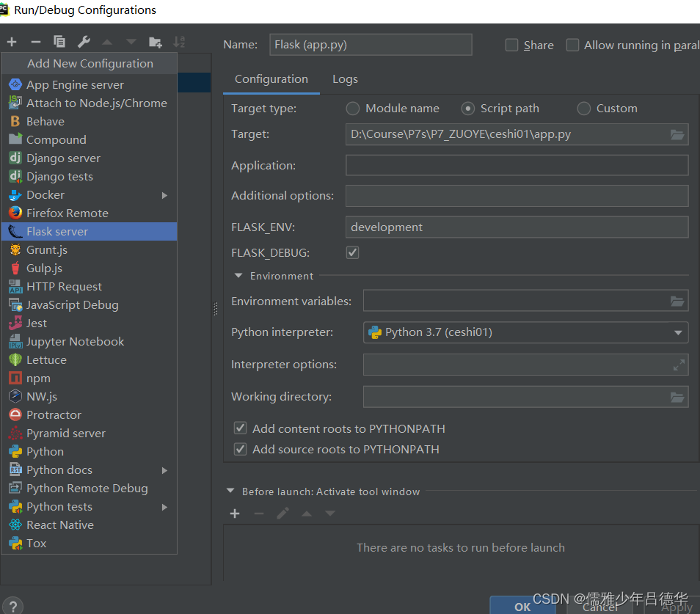The image size is (700, 614).
Task: Expand the Docker submenu arrow
Action: pos(165,195)
